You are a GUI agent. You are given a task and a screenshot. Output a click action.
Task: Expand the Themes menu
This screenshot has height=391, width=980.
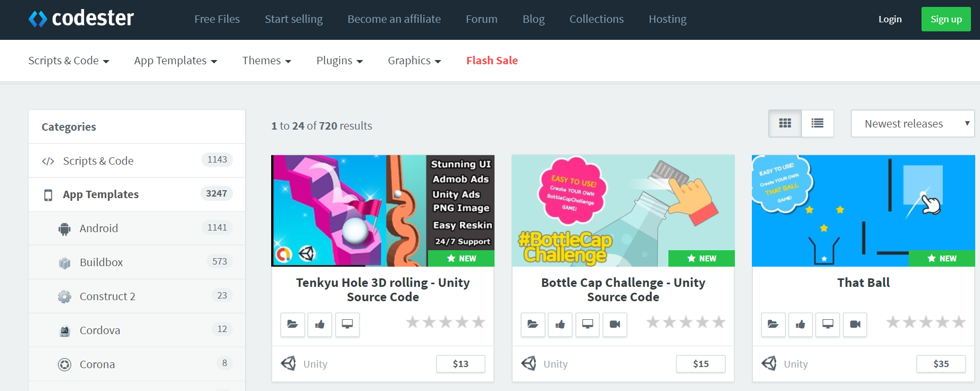[267, 61]
